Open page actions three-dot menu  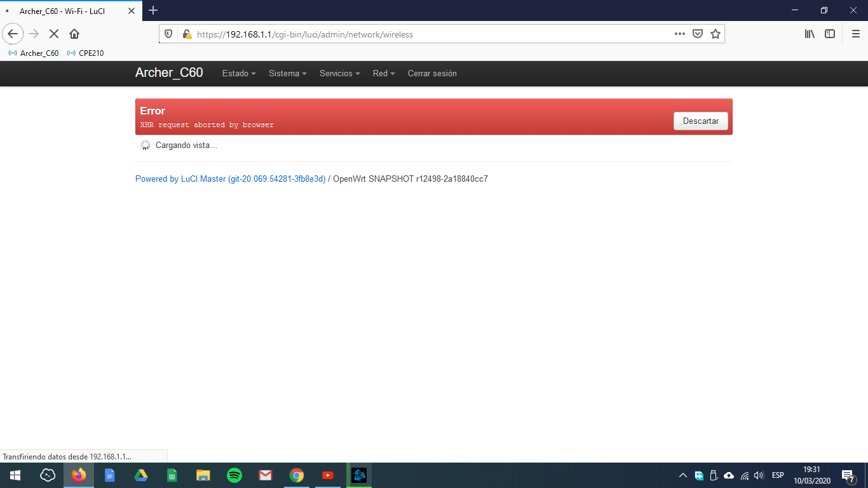(x=680, y=34)
